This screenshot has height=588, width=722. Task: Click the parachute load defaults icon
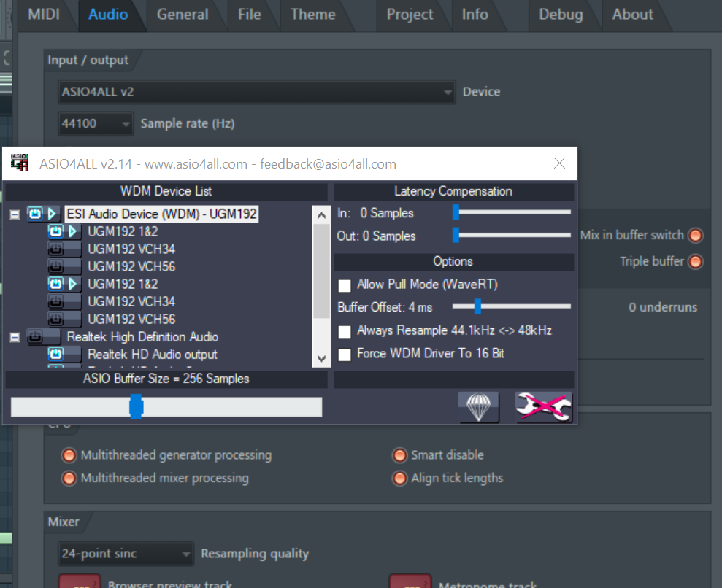click(478, 407)
